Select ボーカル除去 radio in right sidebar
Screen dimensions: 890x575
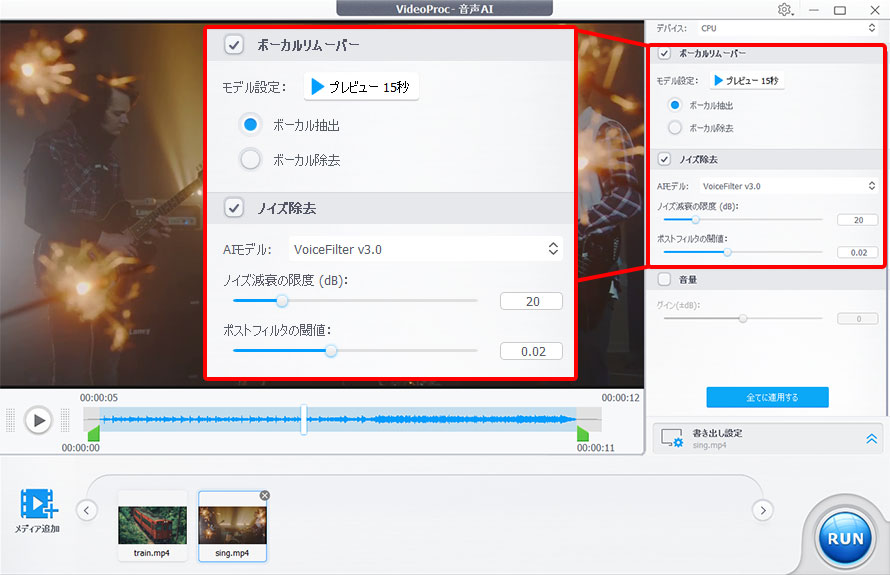[x=675, y=128]
